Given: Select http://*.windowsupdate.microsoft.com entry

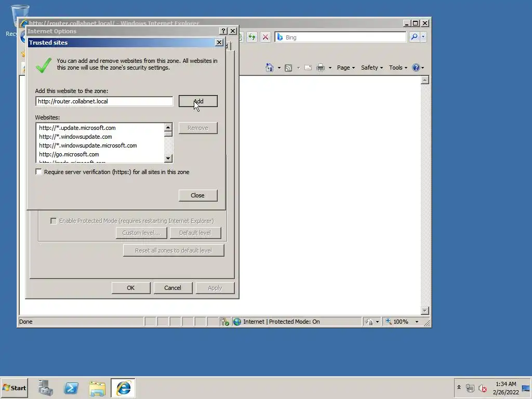Looking at the screenshot, I should pyautogui.click(x=88, y=145).
